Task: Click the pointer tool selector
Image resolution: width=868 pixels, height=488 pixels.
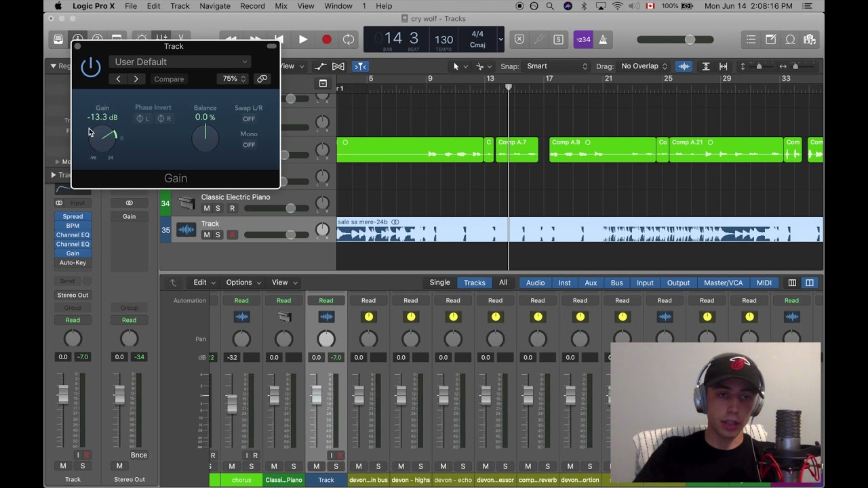Action: point(459,66)
